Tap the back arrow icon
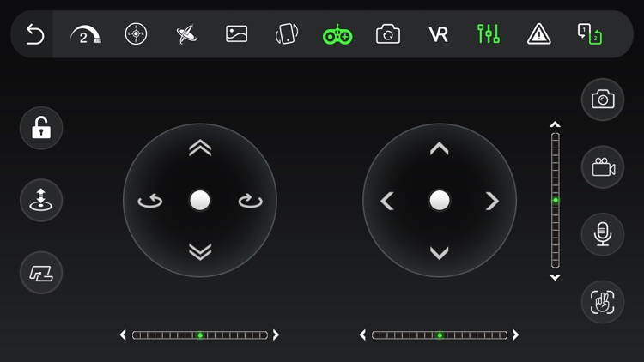This screenshot has width=644, height=362. click(35, 34)
